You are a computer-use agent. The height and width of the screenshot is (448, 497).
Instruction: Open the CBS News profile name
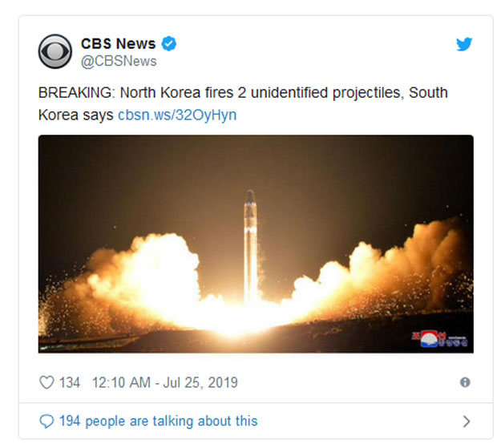118,44
